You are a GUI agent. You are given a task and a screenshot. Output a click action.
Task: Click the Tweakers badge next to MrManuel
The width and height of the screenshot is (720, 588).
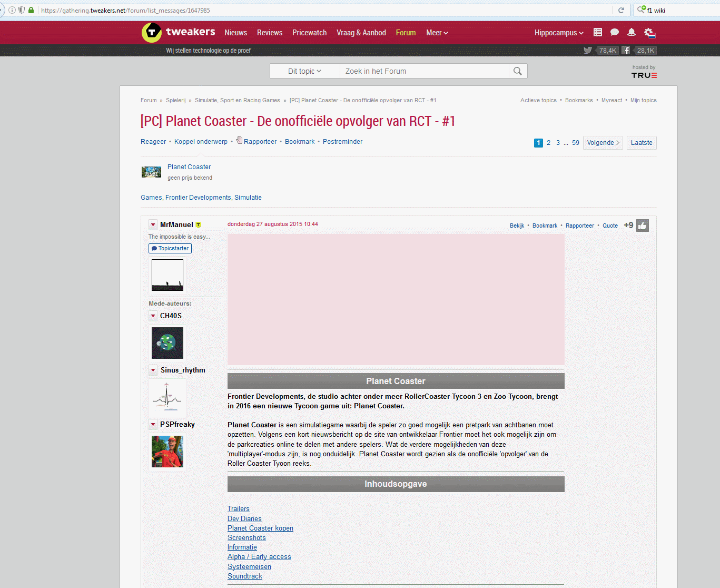199,225
